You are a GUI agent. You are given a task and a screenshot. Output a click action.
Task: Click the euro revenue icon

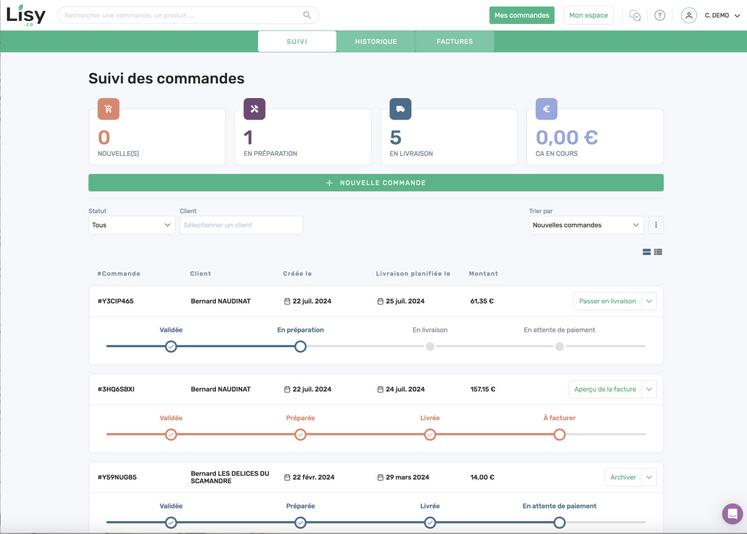(546, 109)
